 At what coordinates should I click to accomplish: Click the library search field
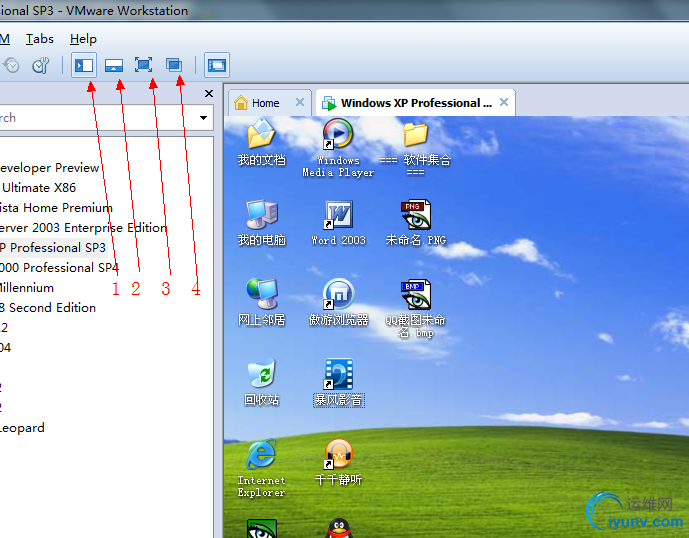pyautogui.click(x=105, y=117)
